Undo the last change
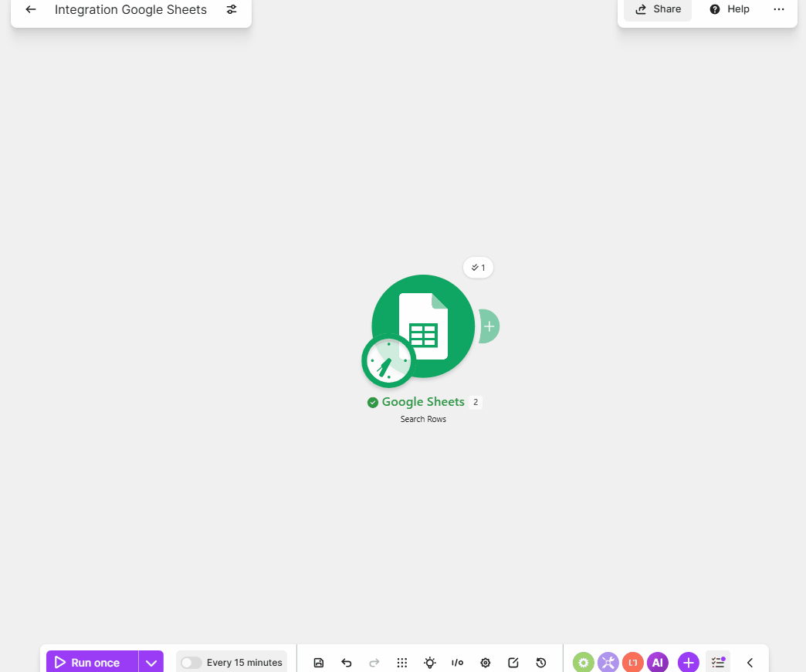This screenshot has width=806, height=672. tap(347, 663)
